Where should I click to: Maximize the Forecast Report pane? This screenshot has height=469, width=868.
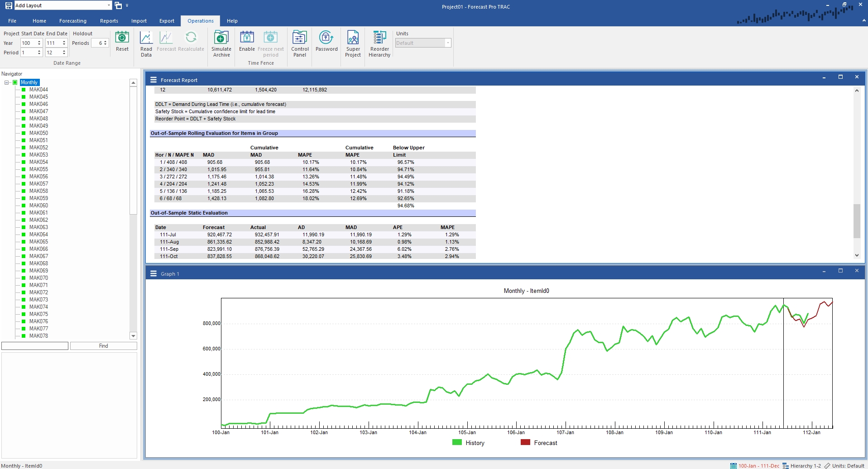tap(840, 77)
